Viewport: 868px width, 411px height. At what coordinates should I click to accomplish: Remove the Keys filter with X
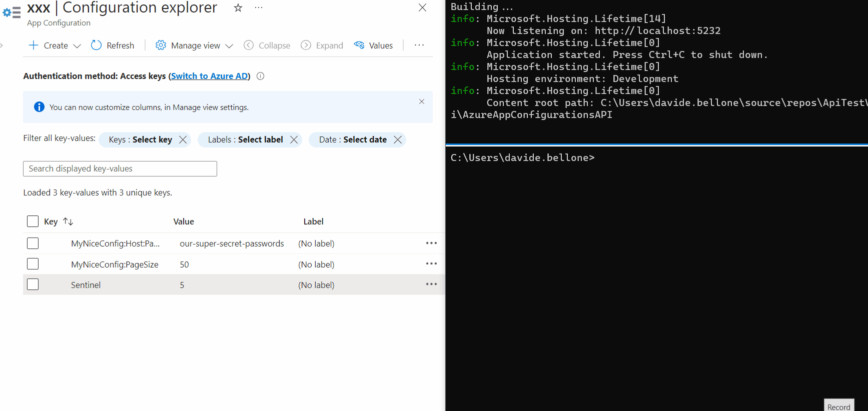click(x=183, y=139)
